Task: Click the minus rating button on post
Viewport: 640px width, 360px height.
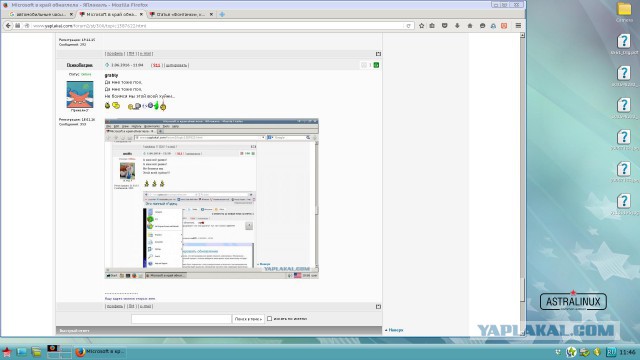Action: [x=364, y=65]
